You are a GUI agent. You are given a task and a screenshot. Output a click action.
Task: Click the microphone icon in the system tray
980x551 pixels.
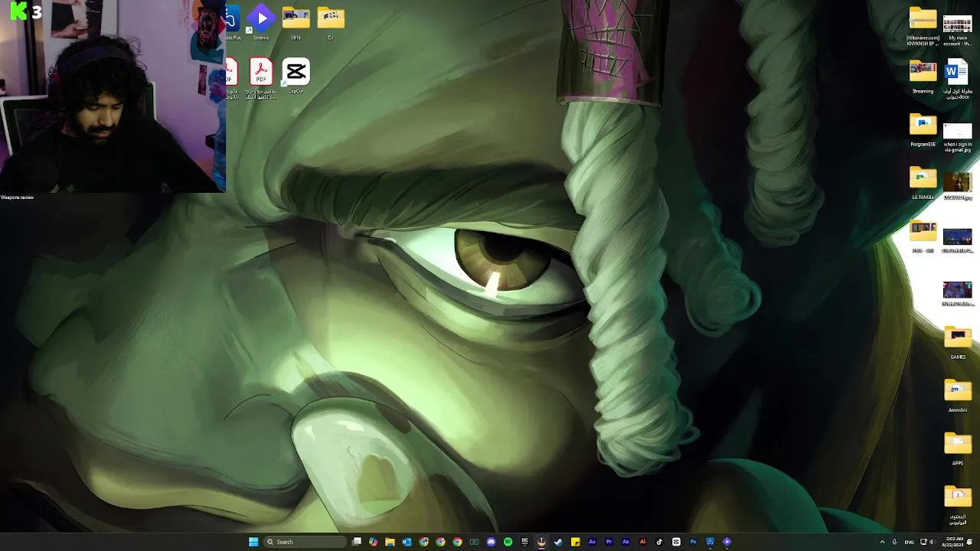pos(894,542)
